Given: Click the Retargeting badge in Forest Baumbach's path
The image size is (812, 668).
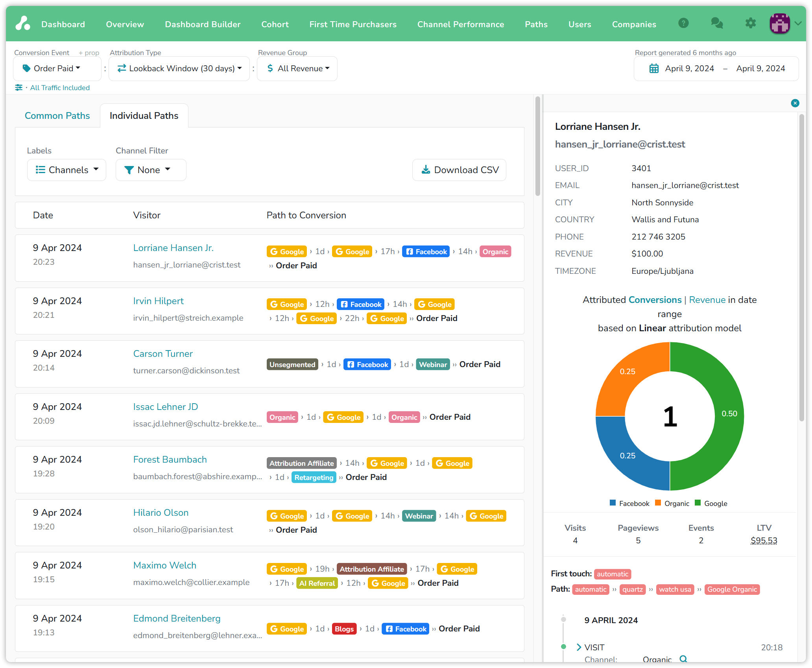Looking at the screenshot, I should (314, 477).
